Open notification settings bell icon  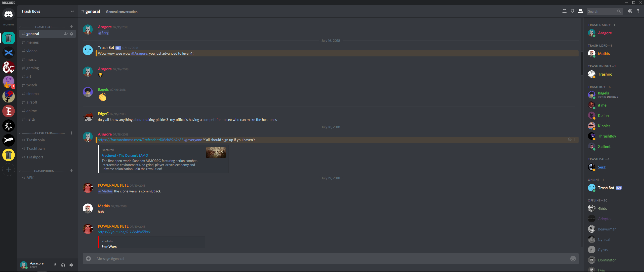coord(564,11)
